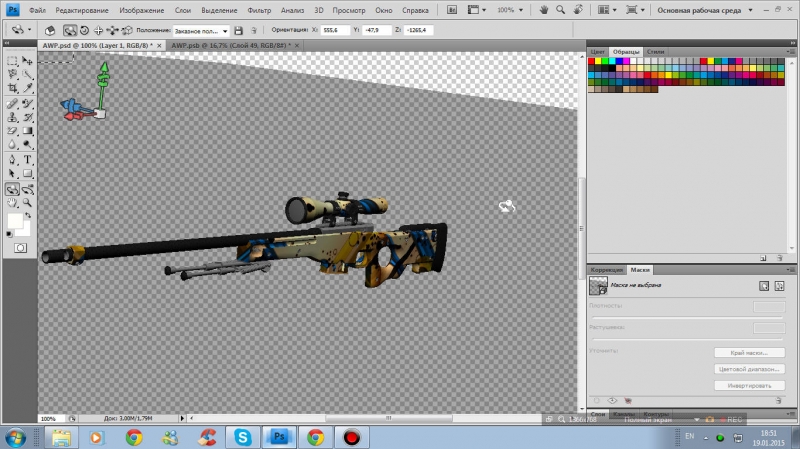Screen dimensions: 800x449
Task: Create new swatch in Swatches panel
Action: 763,258
